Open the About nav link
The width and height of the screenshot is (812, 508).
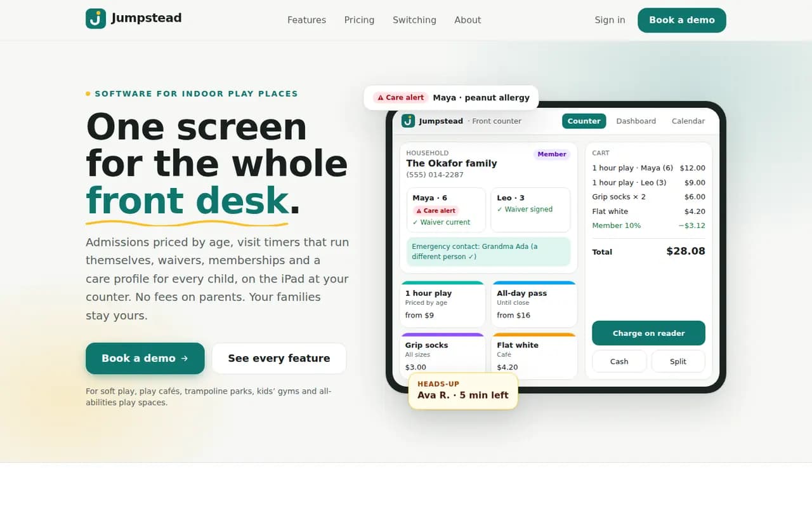[x=468, y=20]
